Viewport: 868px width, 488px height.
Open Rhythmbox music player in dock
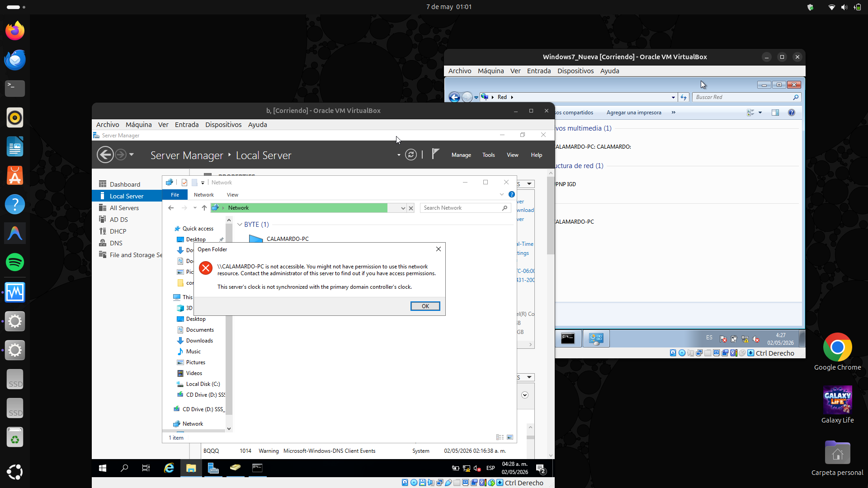click(x=15, y=117)
